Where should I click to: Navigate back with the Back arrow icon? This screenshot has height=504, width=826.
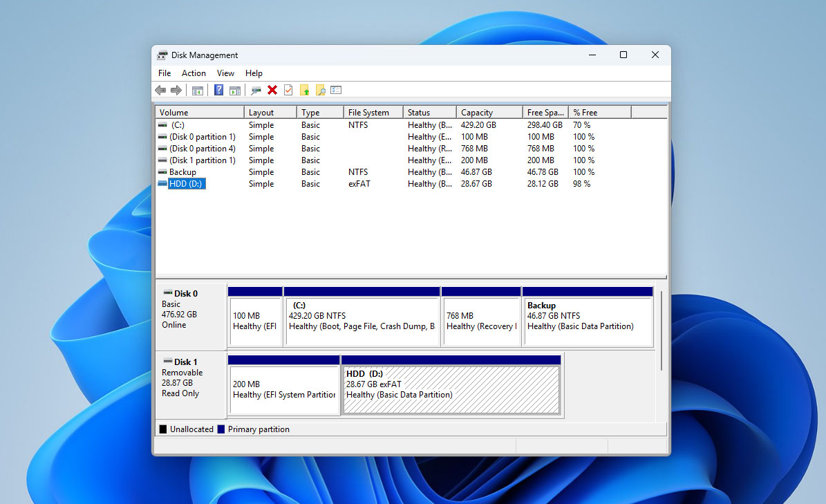pos(160,90)
